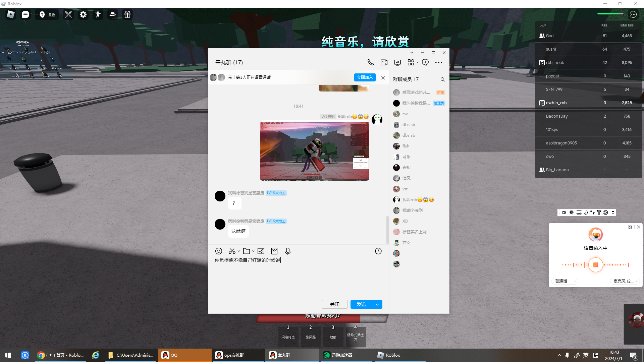The height and width of the screenshot is (362, 644).
Task: Open the IME bar options arrows
Action: [x=613, y=213]
